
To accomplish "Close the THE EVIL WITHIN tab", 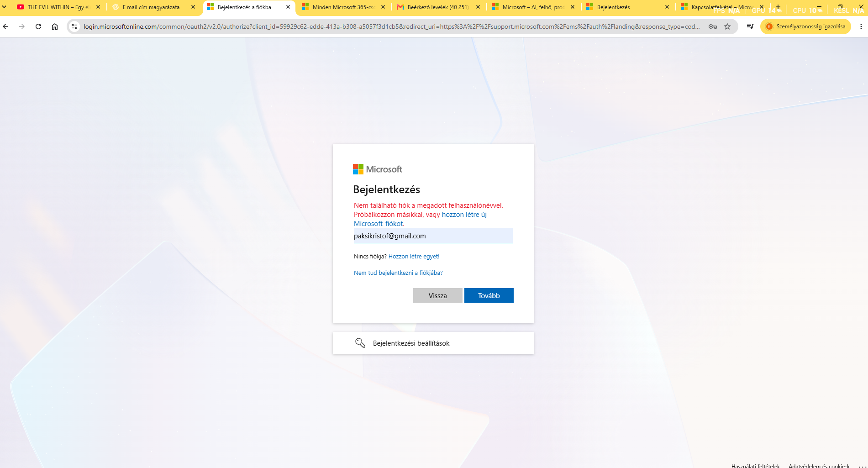I will pyautogui.click(x=98, y=7).
